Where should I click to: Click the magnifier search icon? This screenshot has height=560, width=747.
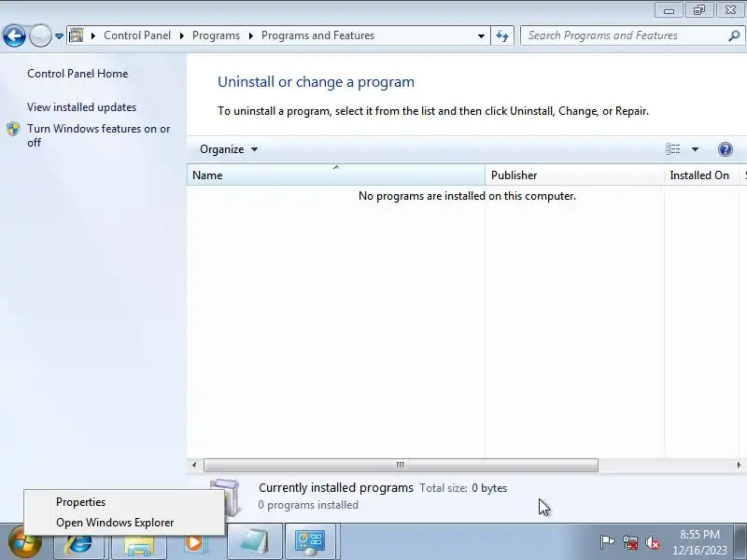coord(734,35)
